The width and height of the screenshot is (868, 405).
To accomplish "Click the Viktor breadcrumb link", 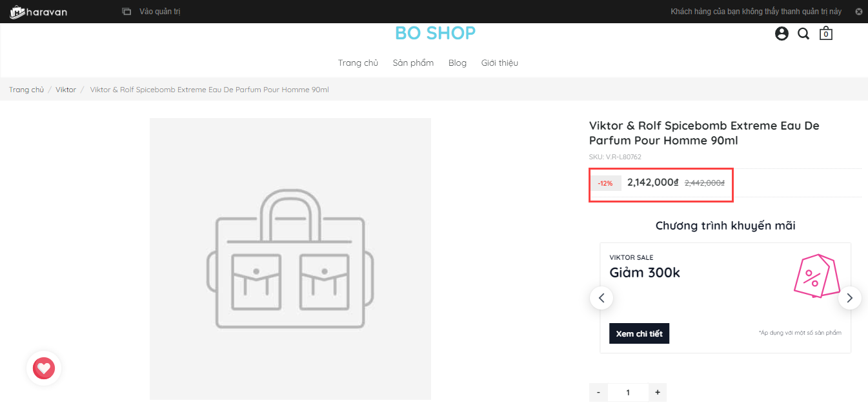I will point(66,90).
